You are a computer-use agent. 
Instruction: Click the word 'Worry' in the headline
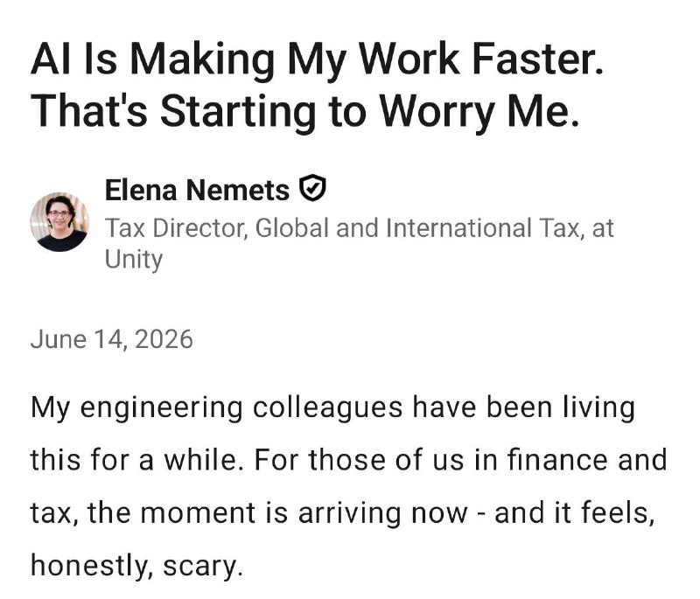click(437, 112)
